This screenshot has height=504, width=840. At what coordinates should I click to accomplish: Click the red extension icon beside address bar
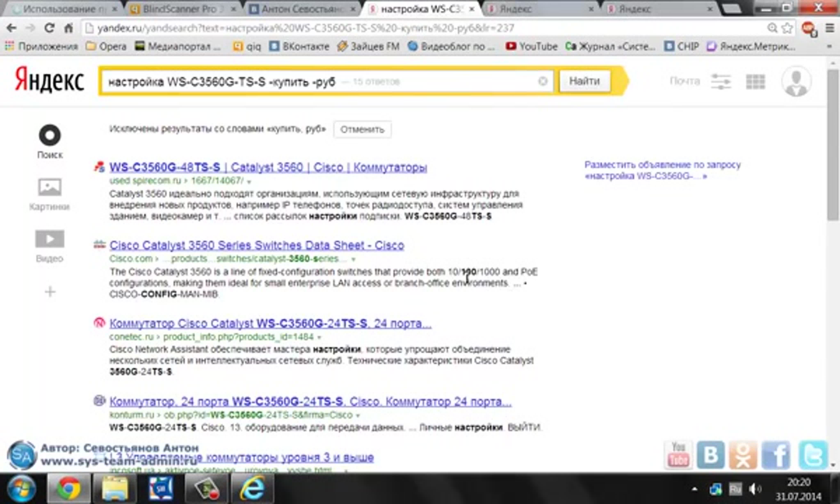[x=809, y=29]
